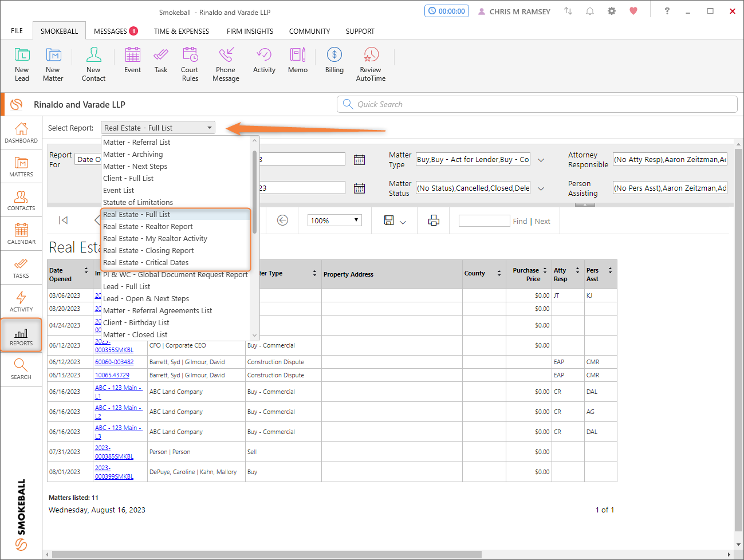The width and height of the screenshot is (744, 560).
Task: Open Reports in the sidebar
Action: [x=21, y=336]
